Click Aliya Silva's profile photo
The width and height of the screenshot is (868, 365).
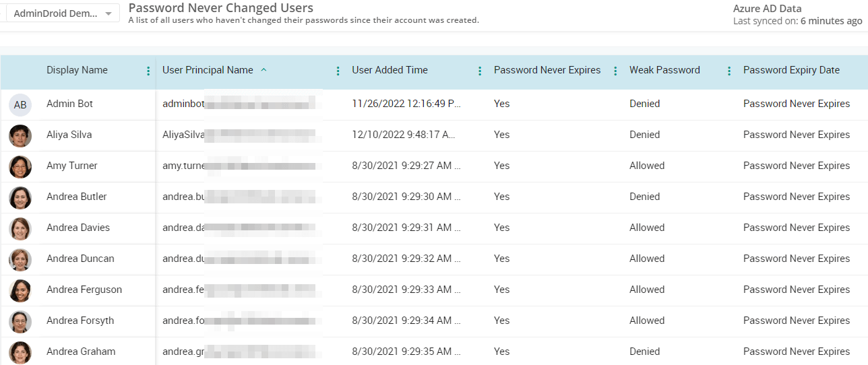click(20, 135)
